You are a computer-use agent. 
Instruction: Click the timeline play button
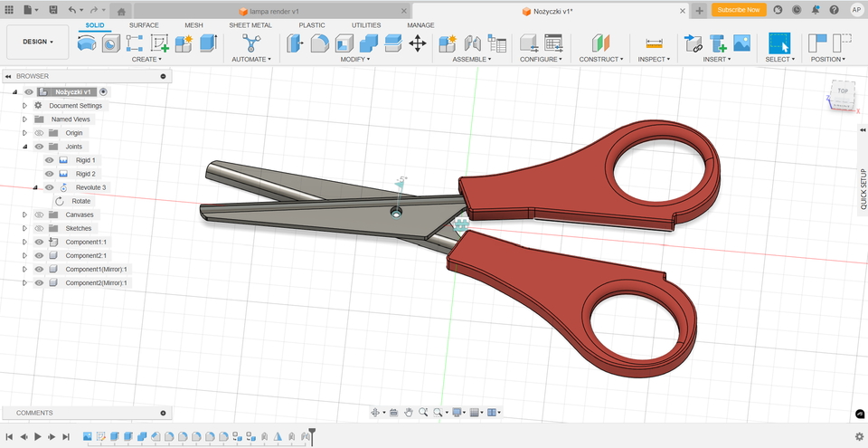point(38,437)
